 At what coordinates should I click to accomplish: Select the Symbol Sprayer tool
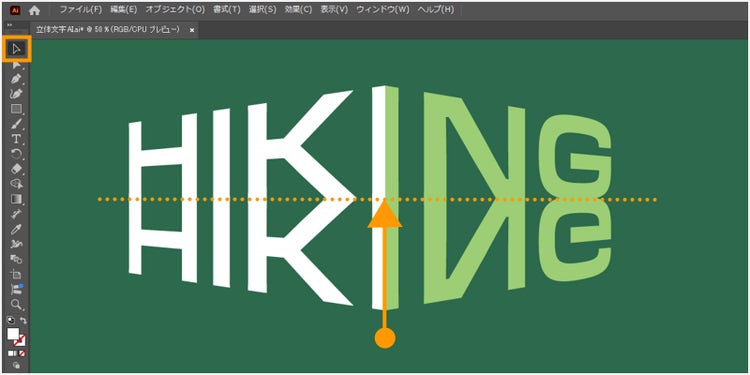point(17,244)
